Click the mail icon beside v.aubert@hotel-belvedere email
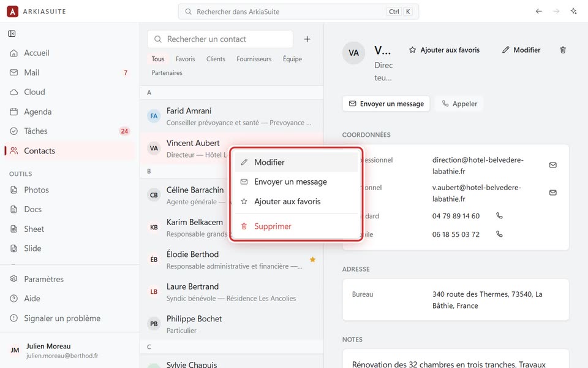 click(552, 193)
